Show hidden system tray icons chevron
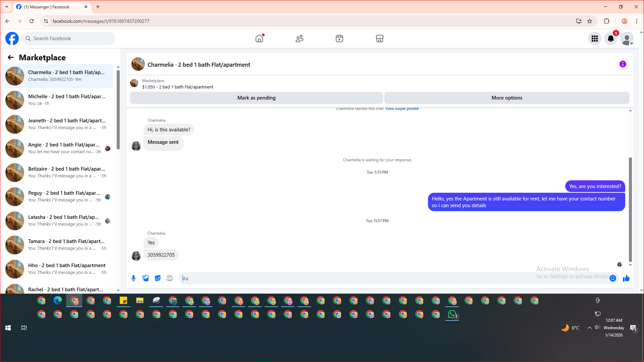 point(589,328)
